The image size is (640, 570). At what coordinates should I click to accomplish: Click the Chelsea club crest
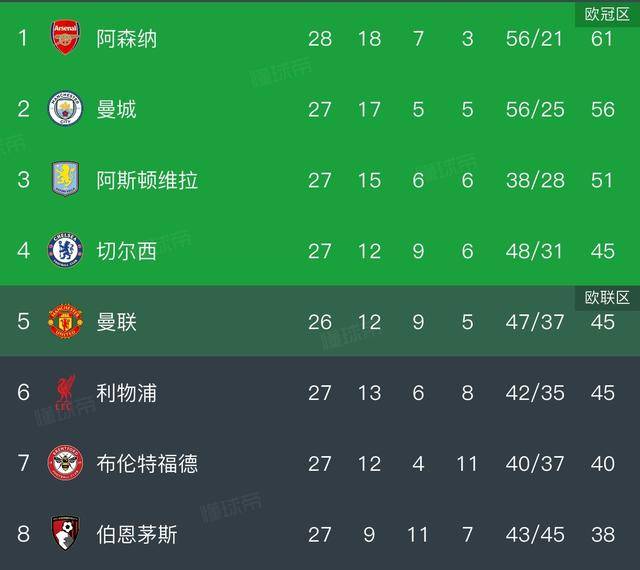point(65,251)
